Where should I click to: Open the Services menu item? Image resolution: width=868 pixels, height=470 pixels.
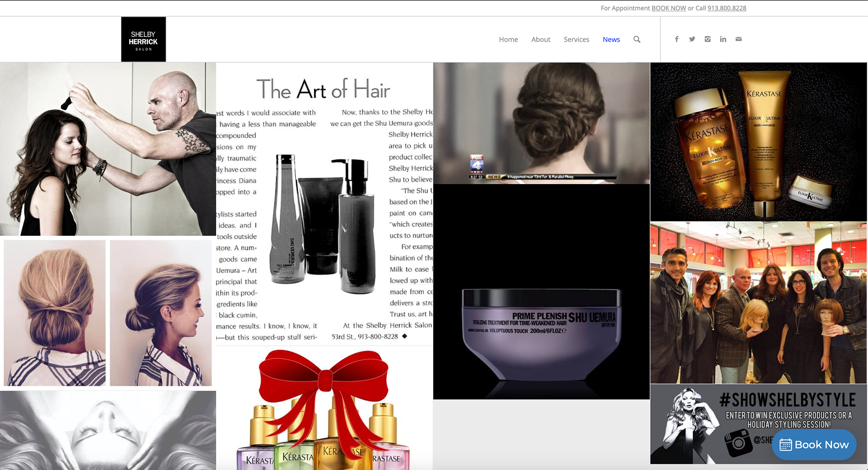pyautogui.click(x=576, y=40)
